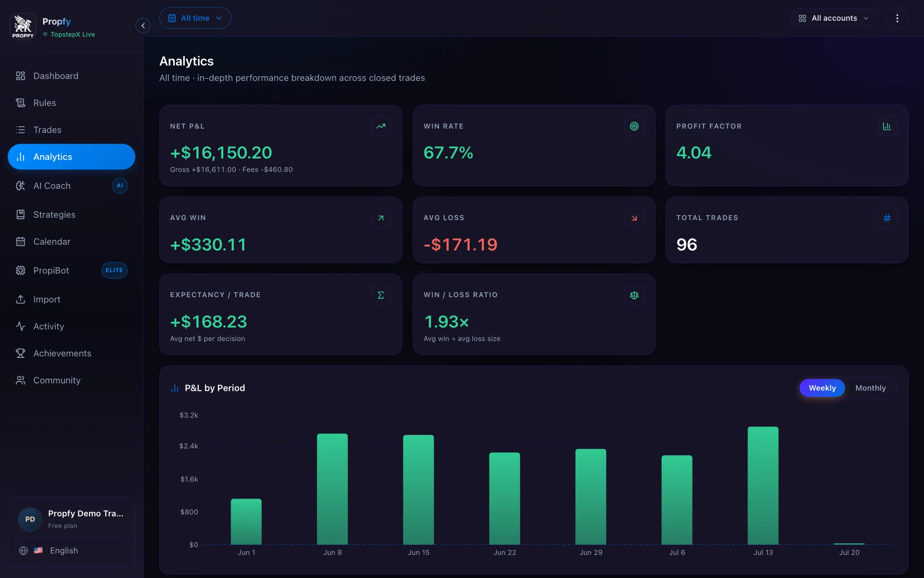The width and height of the screenshot is (924, 578).
Task: Select the Analytics menu item
Action: click(71, 157)
